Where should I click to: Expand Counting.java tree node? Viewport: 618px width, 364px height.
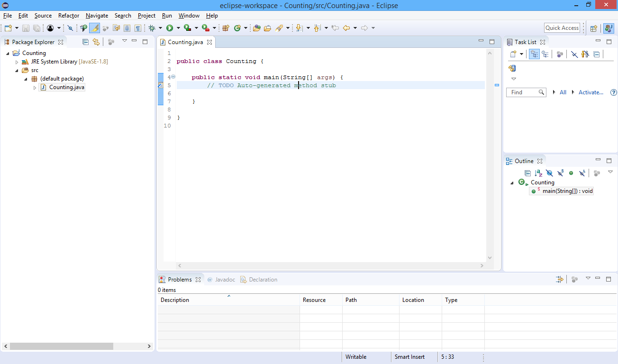point(35,88)
